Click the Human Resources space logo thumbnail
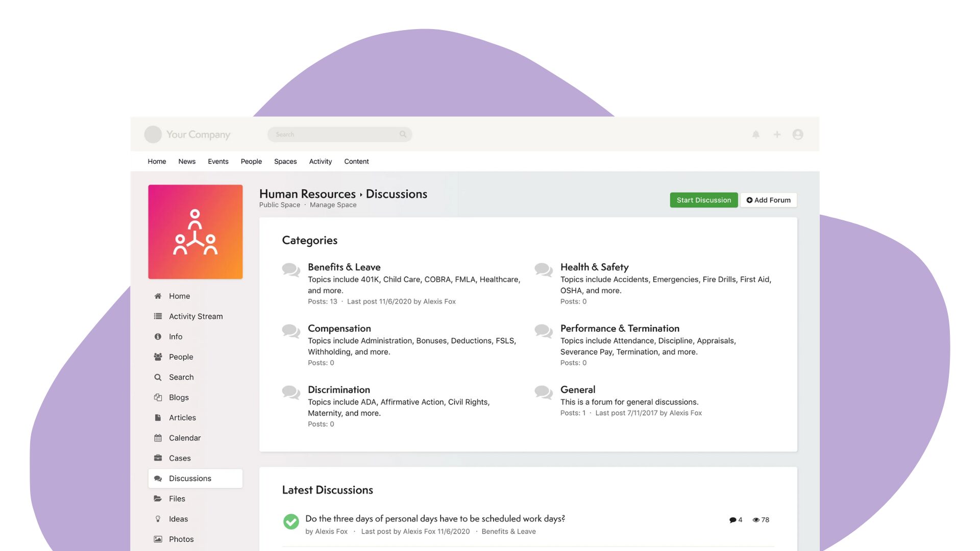Image resolution: width=980 pixels, height=551 pixels. [195, 232]
